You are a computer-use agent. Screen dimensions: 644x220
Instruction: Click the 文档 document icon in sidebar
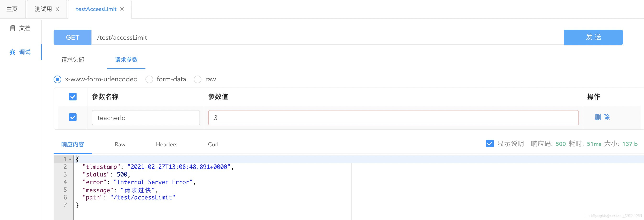pyautogui.click(x=12, y=28)
